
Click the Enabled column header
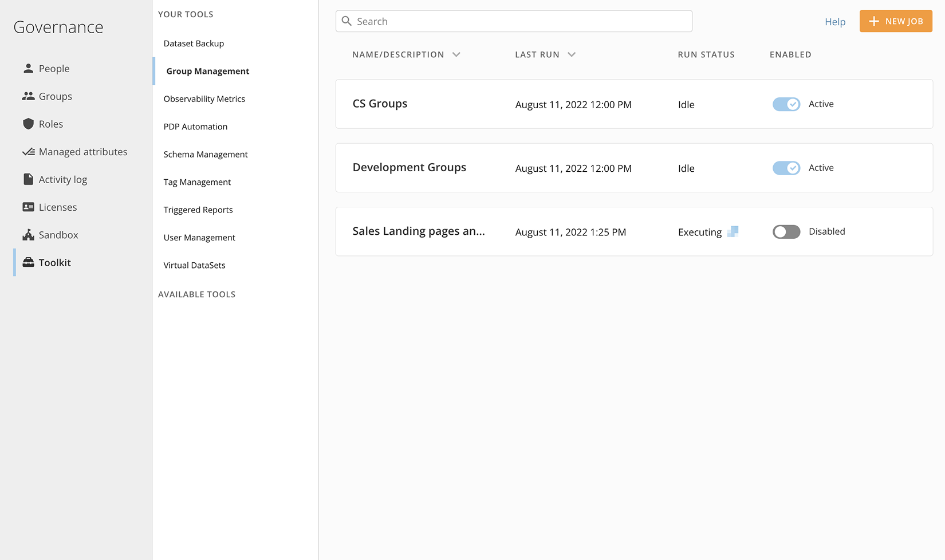click(x=790, y=54)
